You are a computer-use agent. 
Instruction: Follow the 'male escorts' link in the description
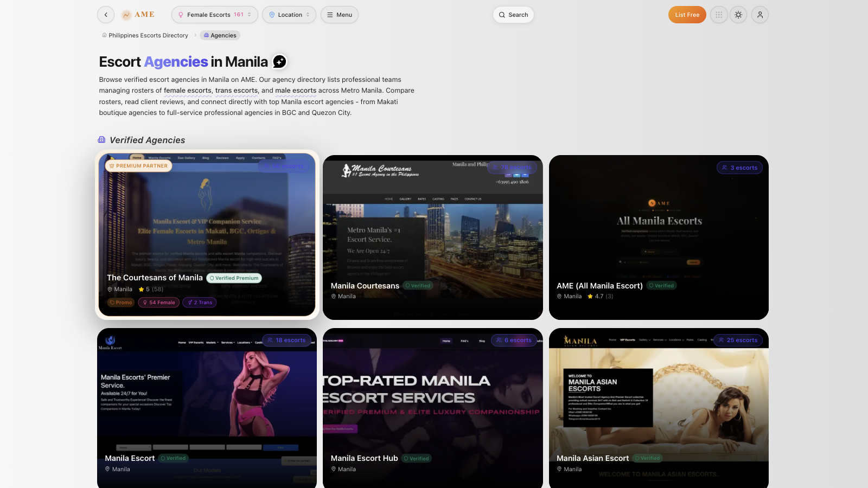tap(296, 91)
